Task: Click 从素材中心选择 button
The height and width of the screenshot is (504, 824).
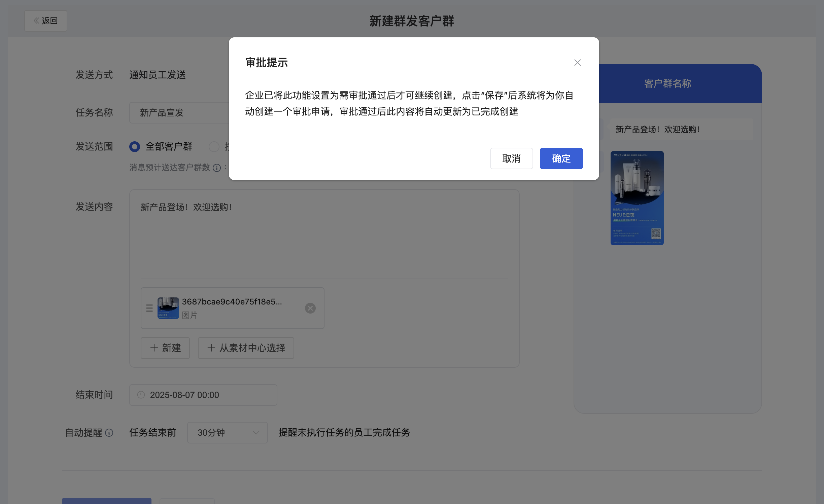Action: [246, 348]
